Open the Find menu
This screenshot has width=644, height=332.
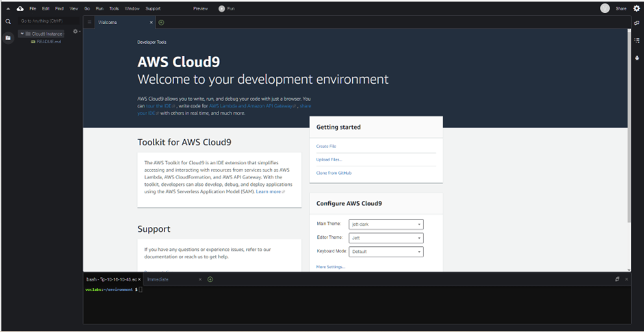point(59,9)
